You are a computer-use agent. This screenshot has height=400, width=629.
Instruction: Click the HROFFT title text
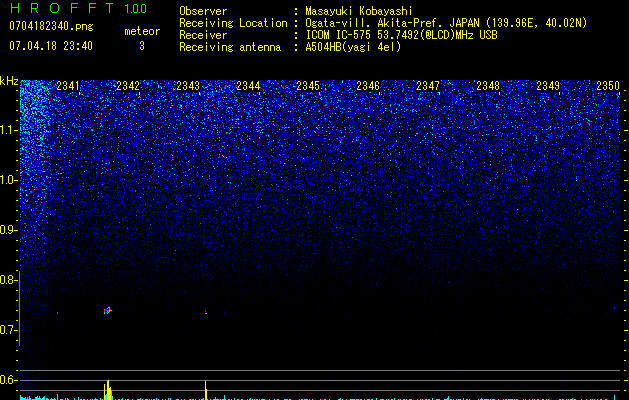click(x=61, y=8)
